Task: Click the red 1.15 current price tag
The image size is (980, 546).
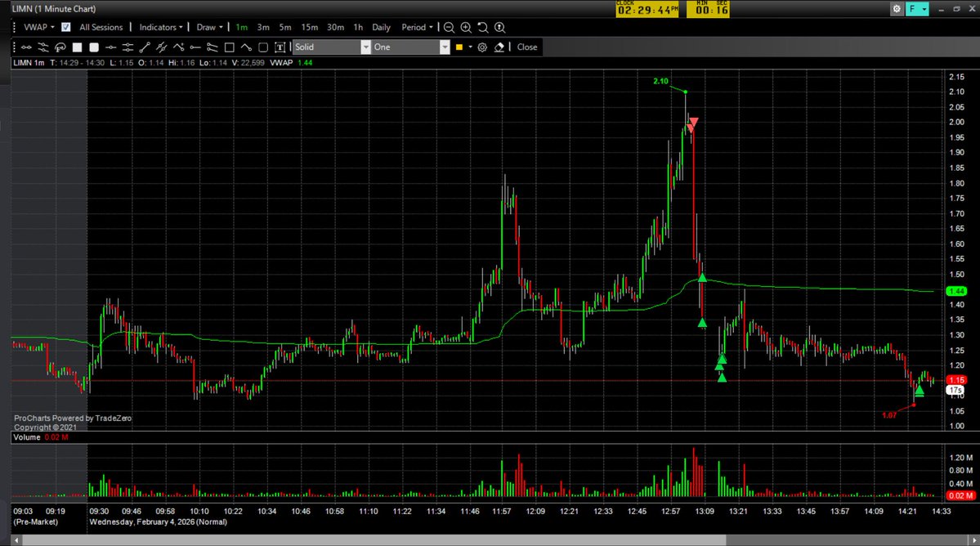Action: pos(956,380)
